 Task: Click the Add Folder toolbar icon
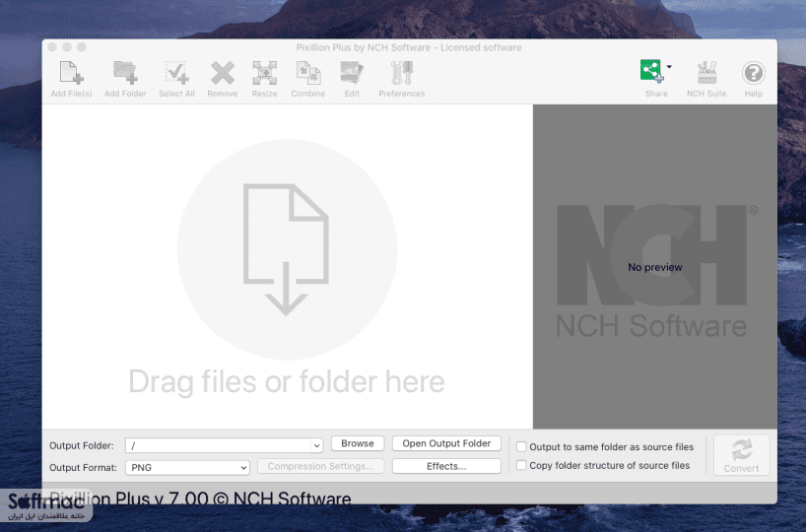pyautogui.click(x=125, y=73)
